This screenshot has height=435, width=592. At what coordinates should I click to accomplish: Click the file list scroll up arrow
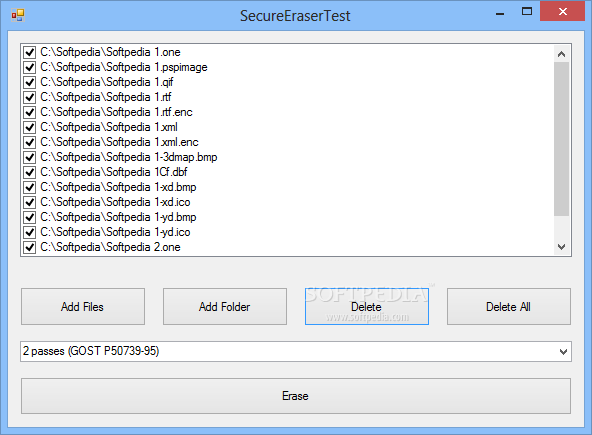(x=561, y=54)
